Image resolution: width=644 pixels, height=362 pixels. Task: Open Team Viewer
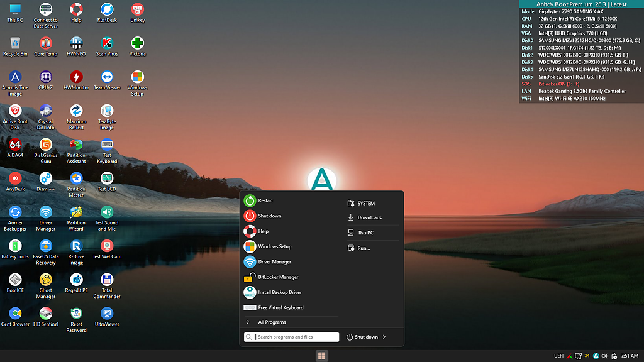click(107, 80)
